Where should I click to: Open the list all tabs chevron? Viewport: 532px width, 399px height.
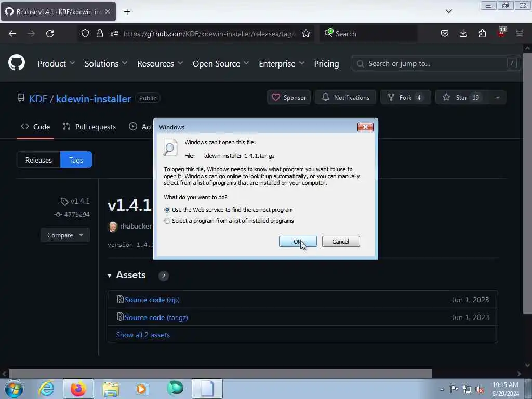(449, 11)
